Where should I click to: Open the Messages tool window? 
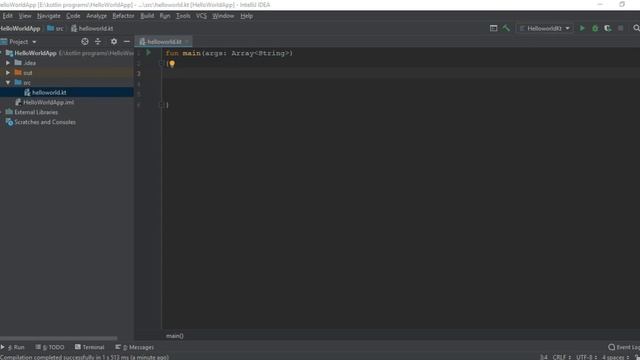tap(135, 347)
